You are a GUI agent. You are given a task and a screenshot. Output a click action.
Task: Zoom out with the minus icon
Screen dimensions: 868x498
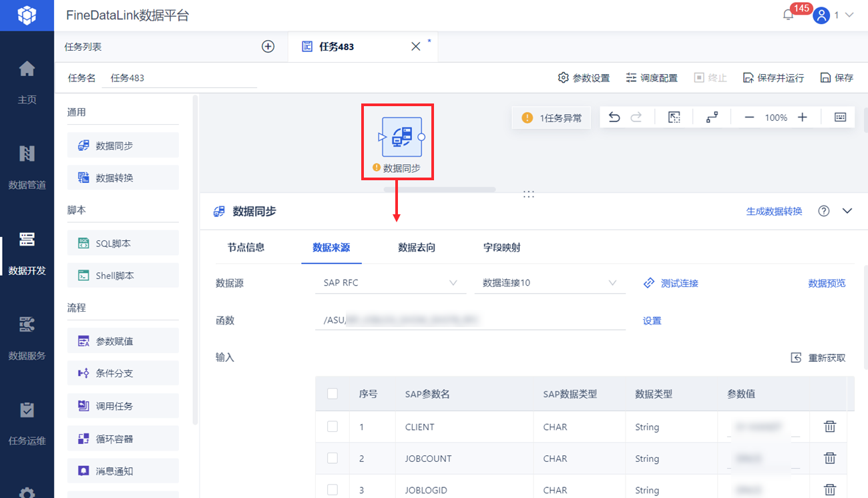(x=749, y=117)
